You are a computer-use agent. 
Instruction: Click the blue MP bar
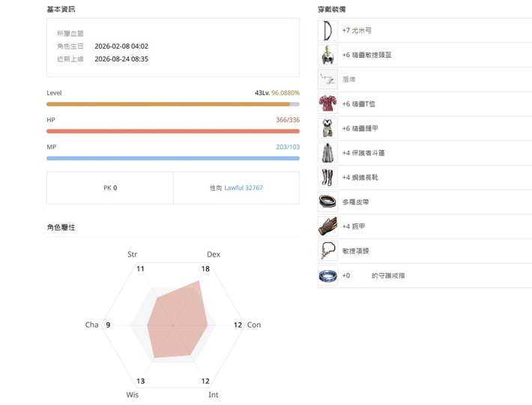coord(173,158)
